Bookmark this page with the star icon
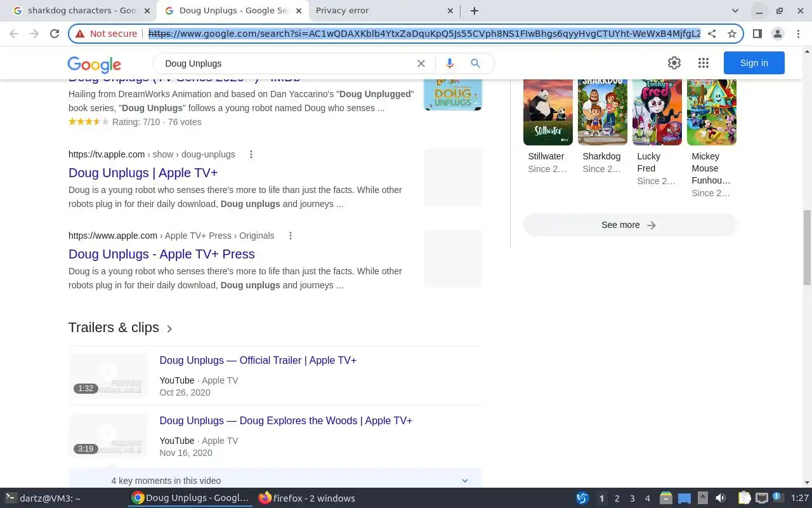This screenshot has width=812, height=508. coord(732,34)
